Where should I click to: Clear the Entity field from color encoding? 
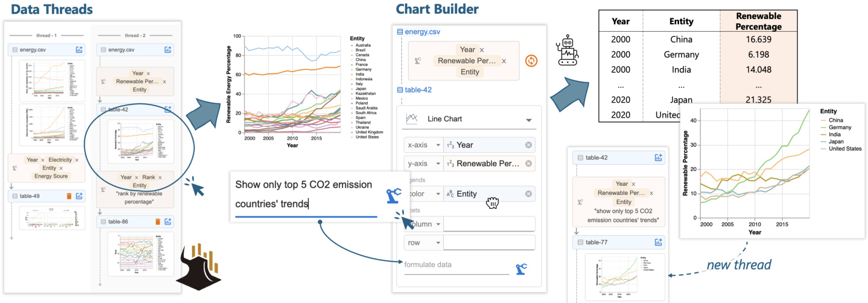(x=529, y=194)
